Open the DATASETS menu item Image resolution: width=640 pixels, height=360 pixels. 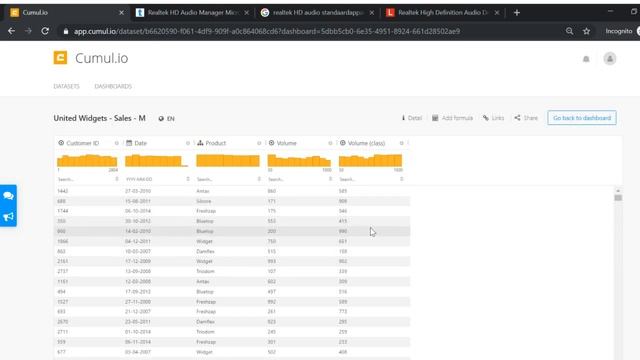pos(67,86)
